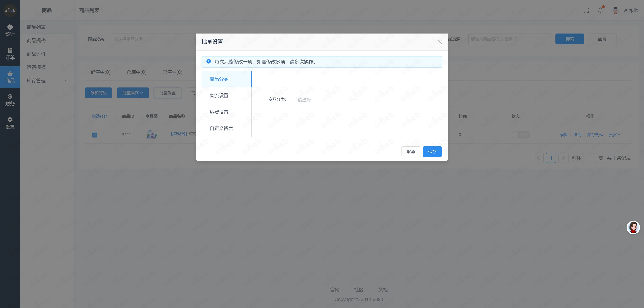Screen dimensions: 644x308
Task: Click the 排序 column header
Action: coord(463,116)
